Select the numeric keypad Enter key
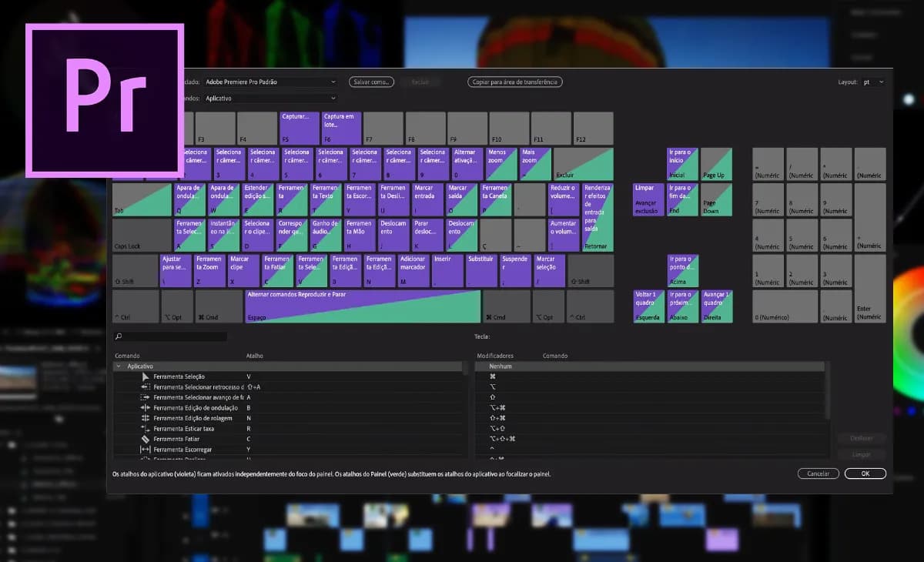The height and width of the screenshot is (562, 924). click(x=870, y=289)
